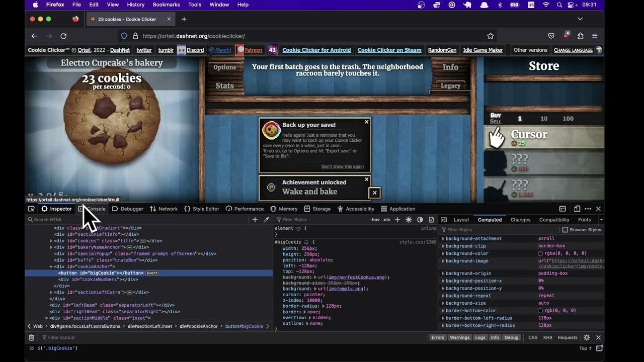Toggle print media simulation page icon
This screenshot has height=362, width=644.
(x=431, y=220)
